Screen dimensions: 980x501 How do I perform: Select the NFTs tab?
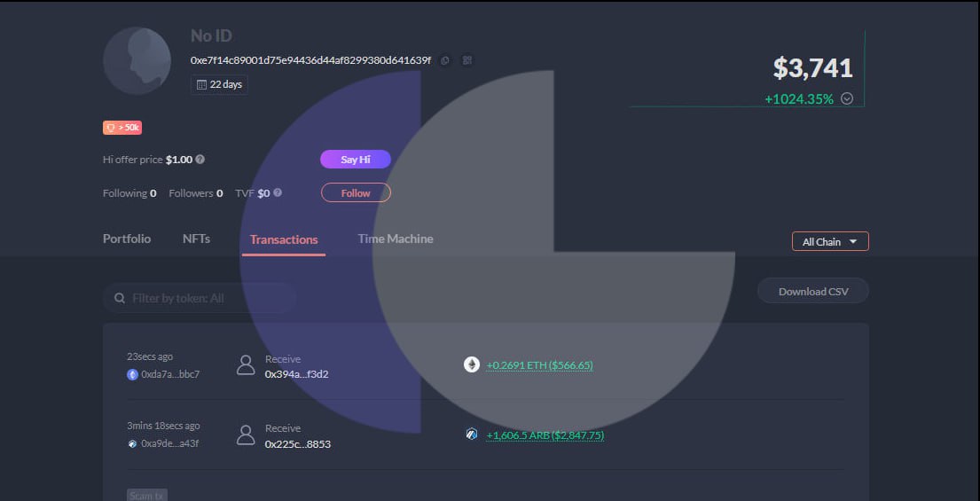tap(196, 239)
